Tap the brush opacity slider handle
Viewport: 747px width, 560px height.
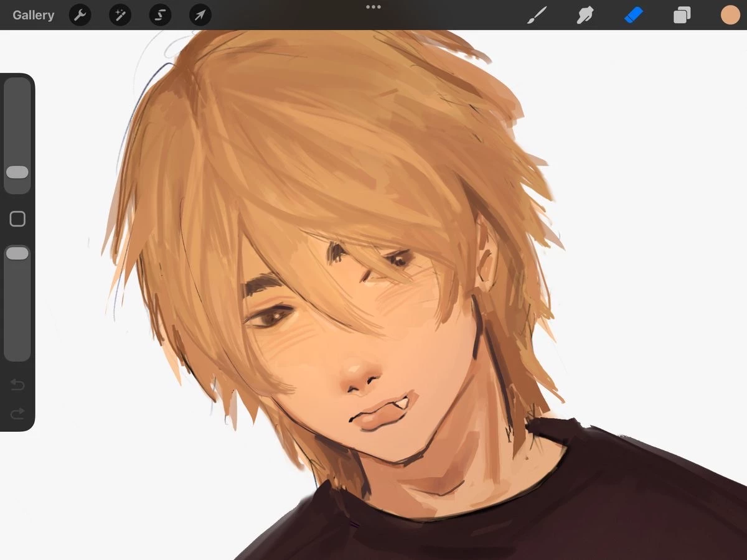coord(17,253)
